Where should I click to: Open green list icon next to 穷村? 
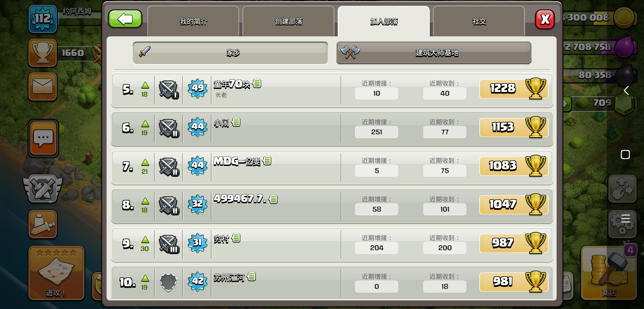(236, 238)
